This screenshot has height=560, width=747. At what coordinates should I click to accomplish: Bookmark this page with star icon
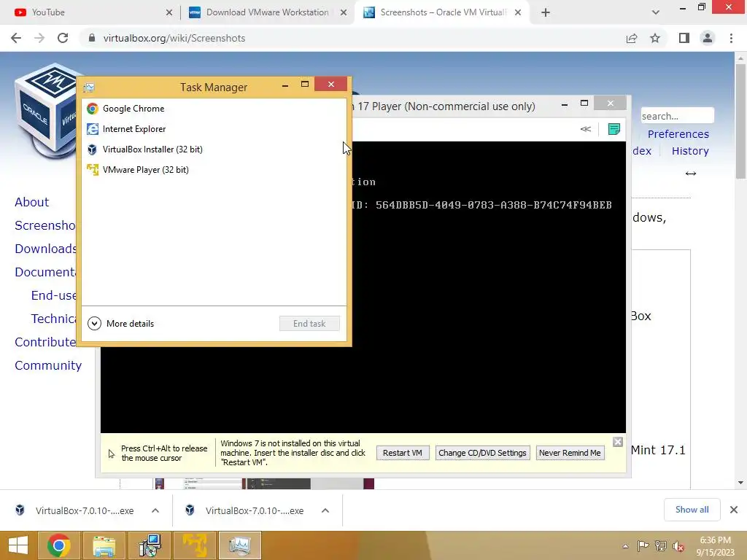[x=655, y=38]
